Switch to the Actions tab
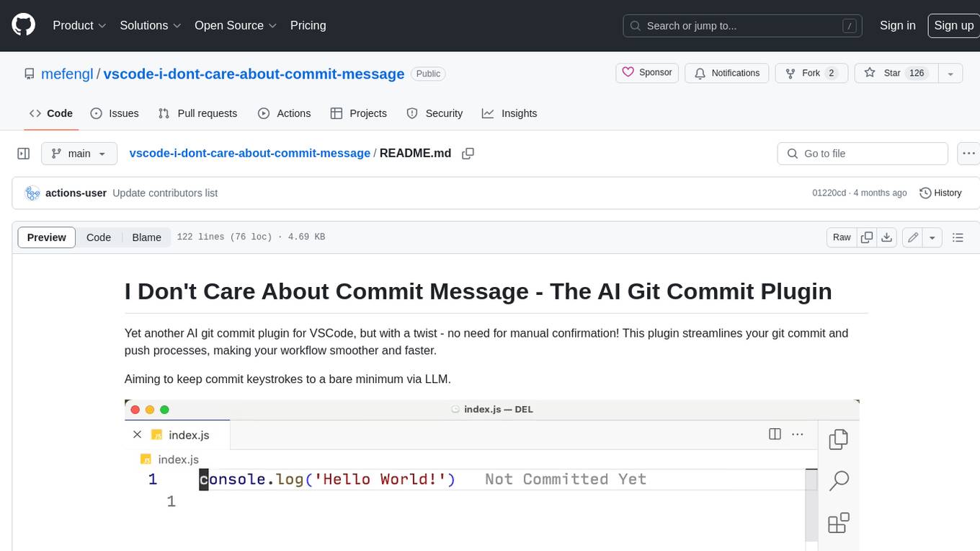Image resolution: width=980 pixels, height=551 pixels. coord(284,113)
